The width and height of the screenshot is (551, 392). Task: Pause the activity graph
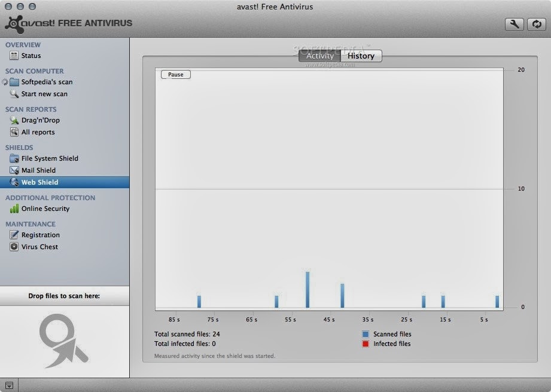(x=176, y=75)
